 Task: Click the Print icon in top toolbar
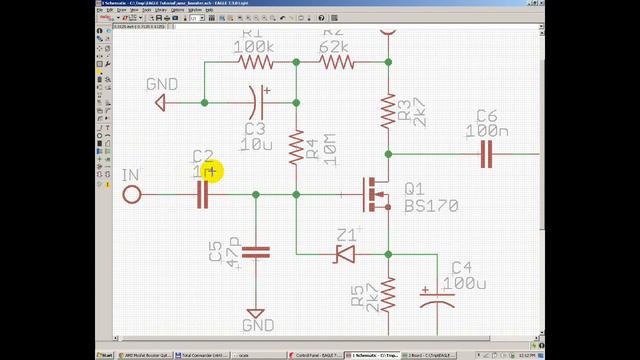pos(167,18)
